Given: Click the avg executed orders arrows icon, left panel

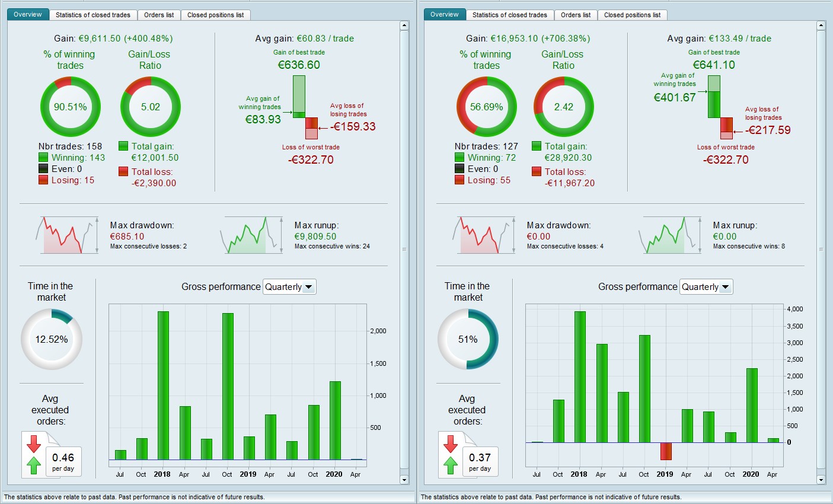Looking at the screenshot, I should pyautogui.click(x=34, y=455).
